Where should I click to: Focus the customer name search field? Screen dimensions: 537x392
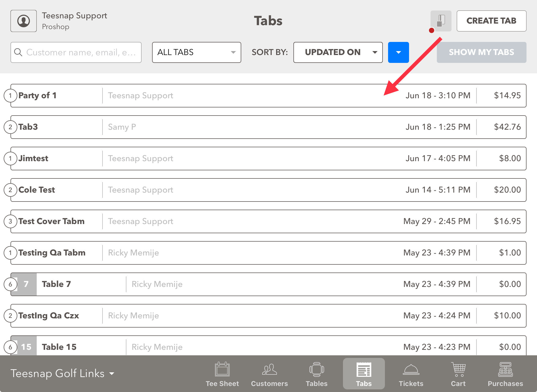click(81, 52)
